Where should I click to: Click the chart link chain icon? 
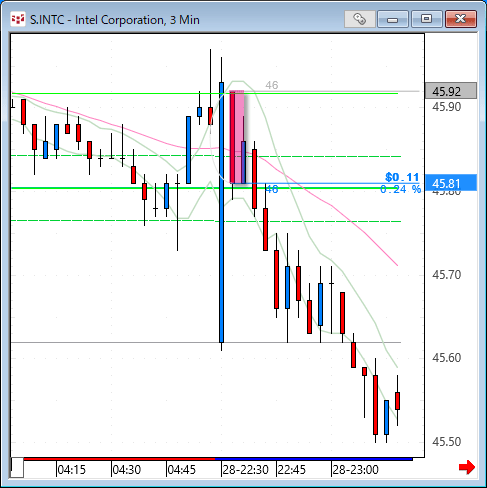point(359,19)
